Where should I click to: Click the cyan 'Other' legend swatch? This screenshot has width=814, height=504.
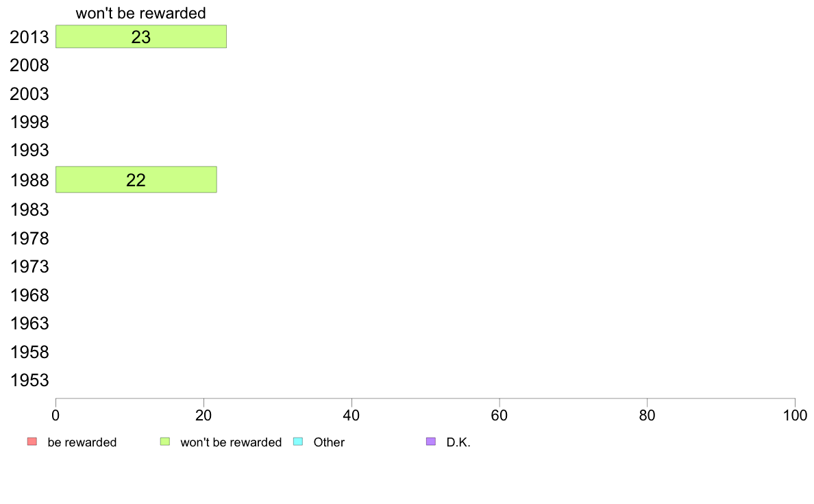298,442
